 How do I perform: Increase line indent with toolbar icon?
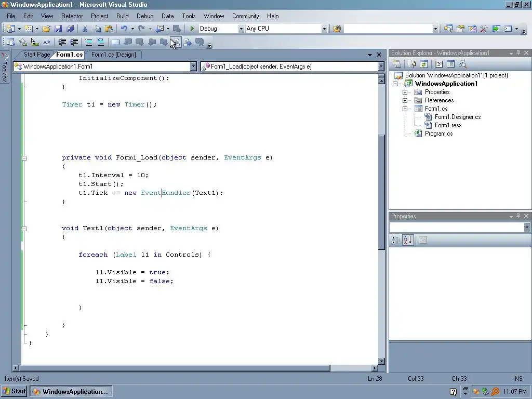[x=74, y=42]
